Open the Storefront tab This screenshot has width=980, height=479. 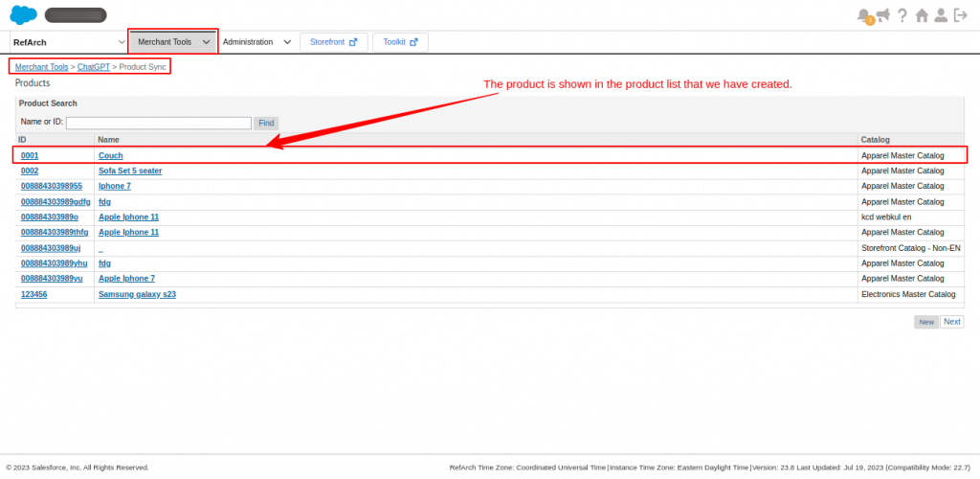pos(333,42)
